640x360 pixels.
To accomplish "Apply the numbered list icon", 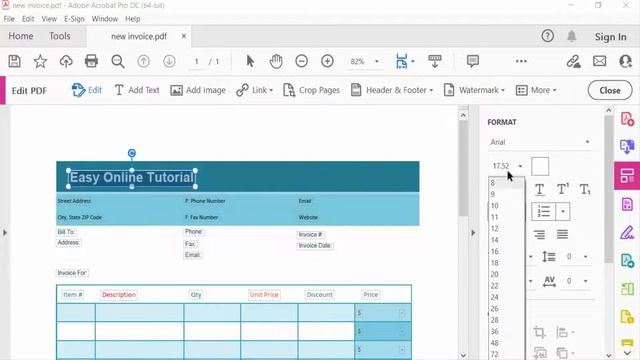I will coord(543,211).
